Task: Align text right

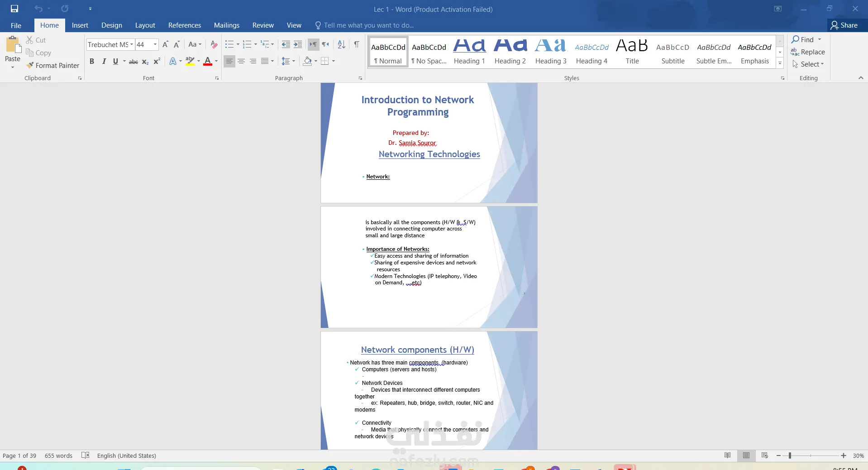Action: pos(253,61)
